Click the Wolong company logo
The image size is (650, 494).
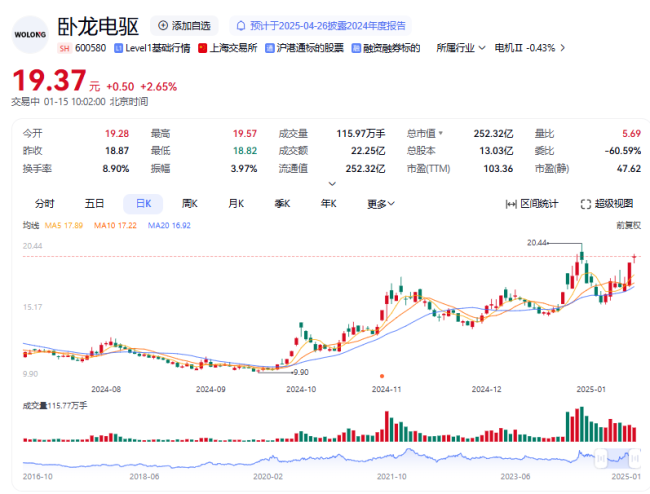pos(30,34)
